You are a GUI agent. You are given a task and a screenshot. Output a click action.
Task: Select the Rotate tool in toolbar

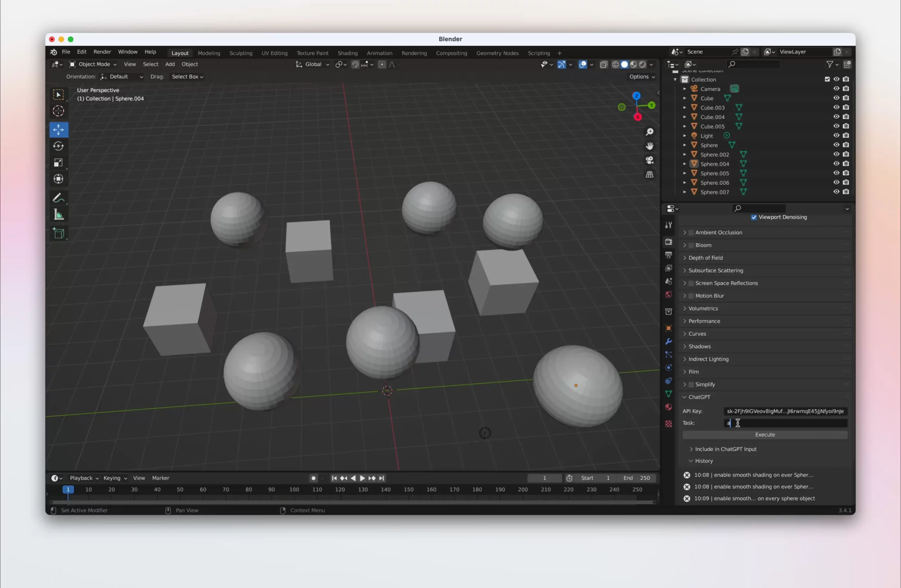(x=58, y=146)
